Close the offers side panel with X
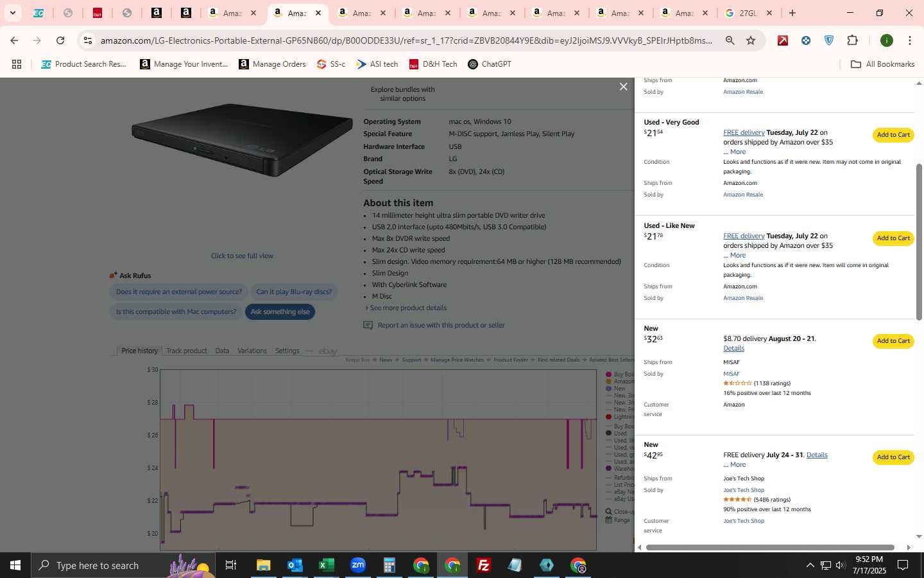The height and width of the screenshot is (578, 924). coord(623,87)
